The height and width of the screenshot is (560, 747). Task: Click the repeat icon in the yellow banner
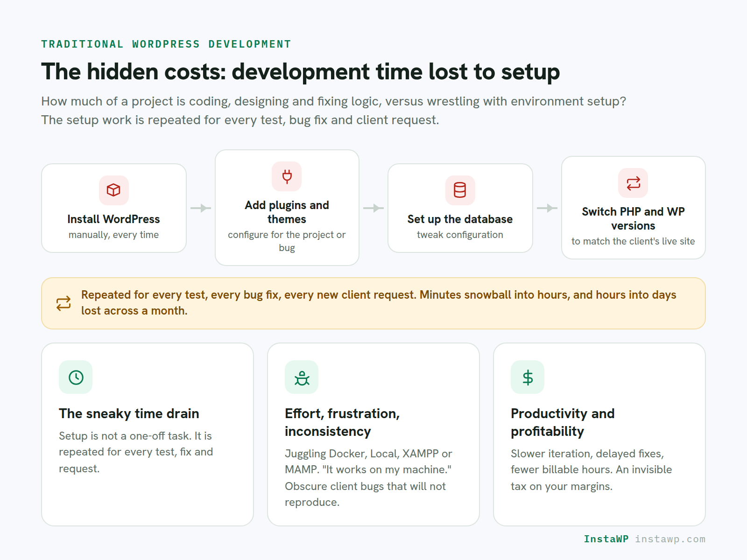point(63,303)
